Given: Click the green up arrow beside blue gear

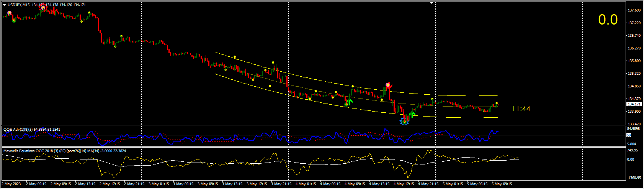Looking at the screenshot, I should point(412,114).
